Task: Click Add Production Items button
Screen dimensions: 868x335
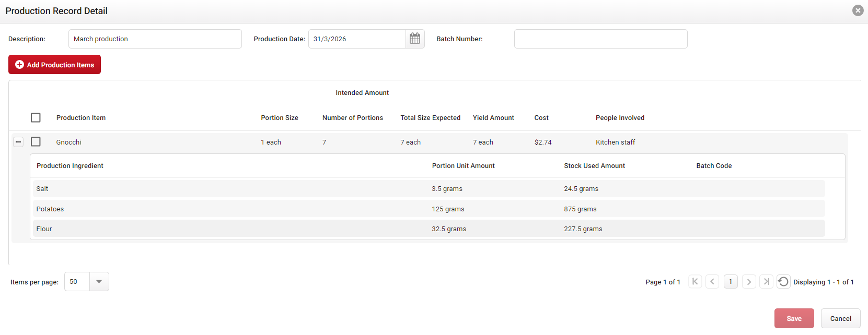Action: 55,65
